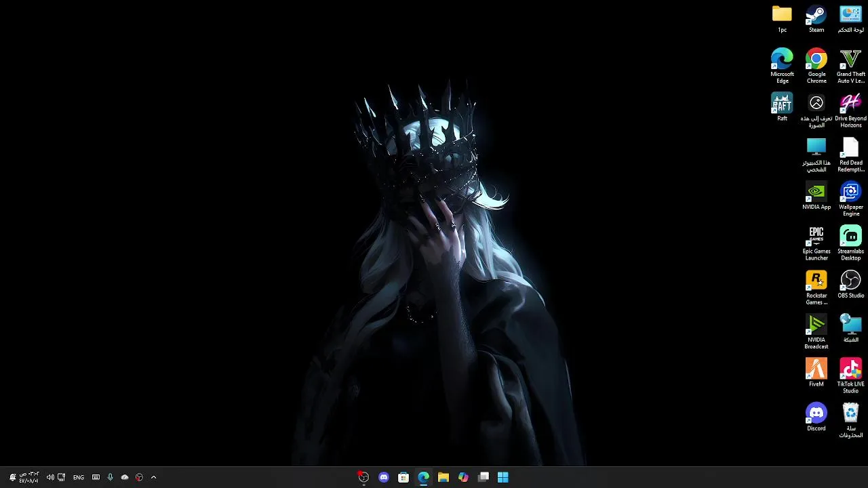
Task: Open the network status tray icon
Action: pyautogui.click(x=61, y=477)
